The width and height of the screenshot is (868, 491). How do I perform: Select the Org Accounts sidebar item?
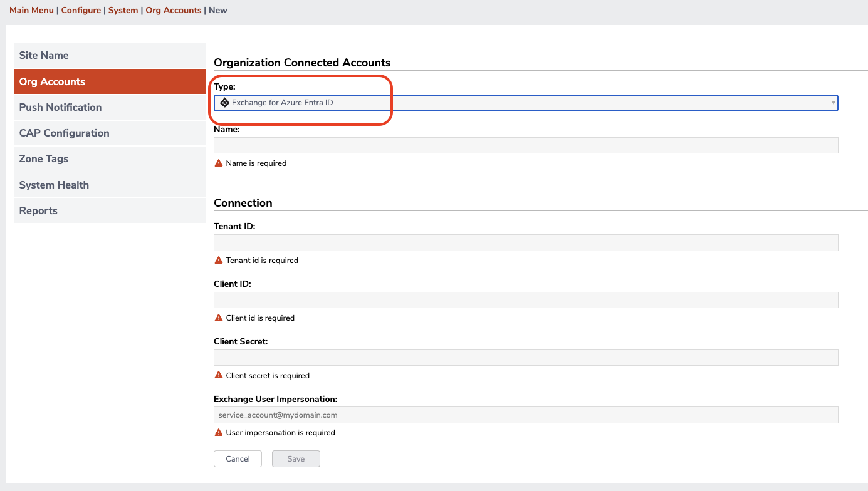coord(110,81)
